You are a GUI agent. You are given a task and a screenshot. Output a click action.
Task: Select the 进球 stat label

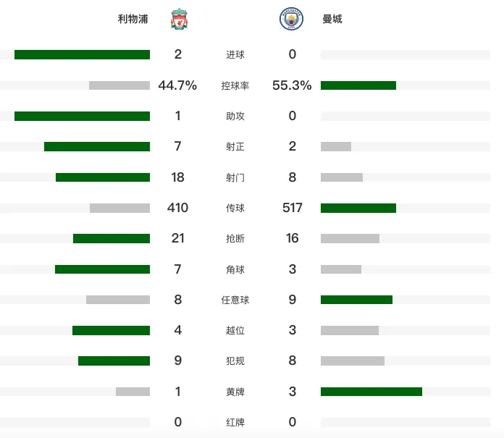pyautogui.click(x=235, y=54)
